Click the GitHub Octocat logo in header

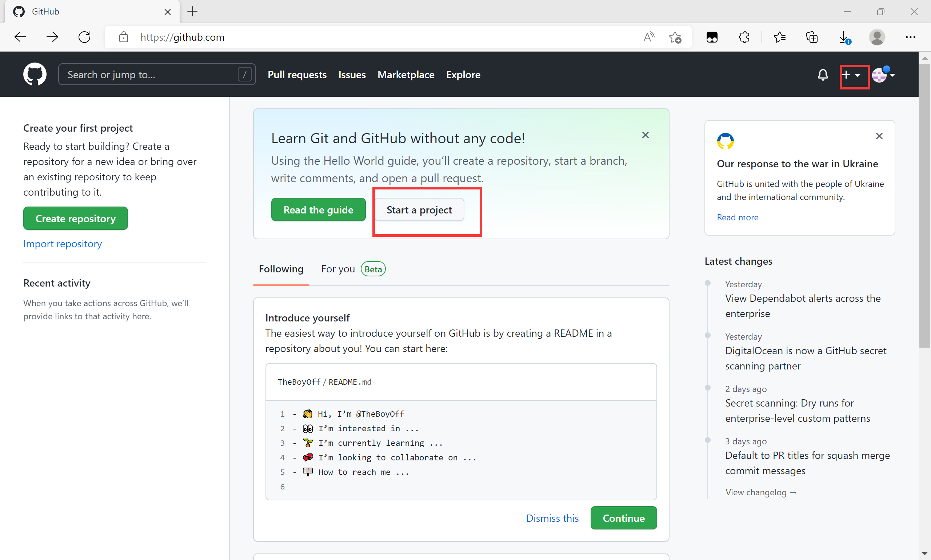coord(35,74)
